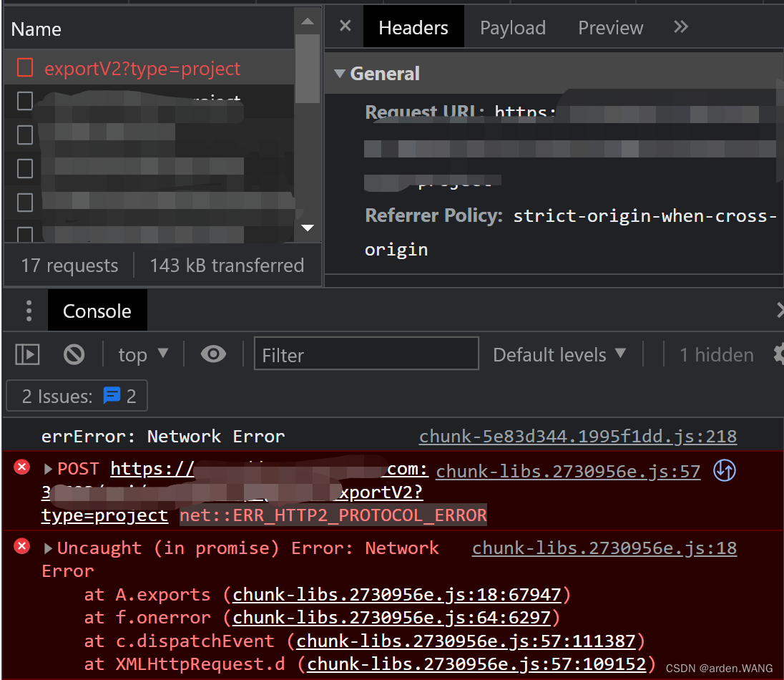Expand the Uncaught promise error entry
Image resolution: width=784 pixels, height=680 pixels.
click(49, 548)
